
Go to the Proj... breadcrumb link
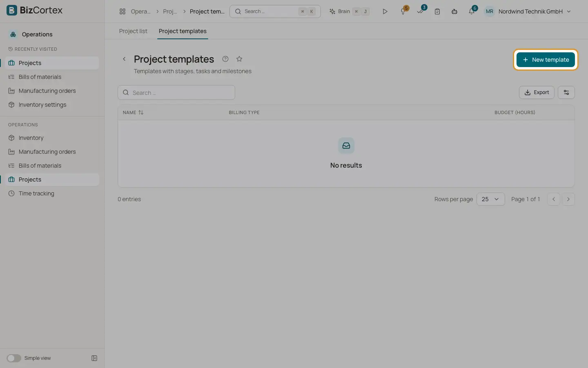point(170,11)
